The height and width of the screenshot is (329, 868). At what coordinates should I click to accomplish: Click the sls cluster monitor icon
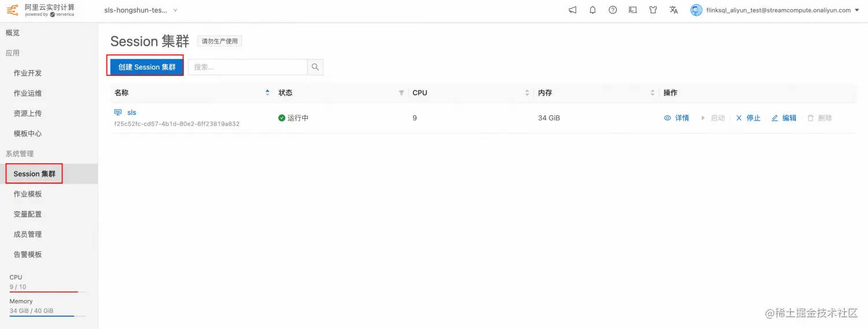pos(118,112)
